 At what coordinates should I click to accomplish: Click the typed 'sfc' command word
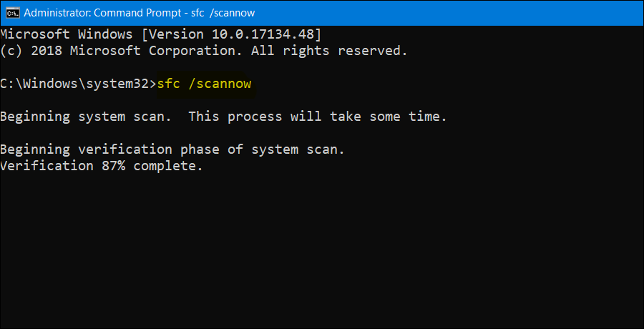pyautogui.click(x=168, y=84)
